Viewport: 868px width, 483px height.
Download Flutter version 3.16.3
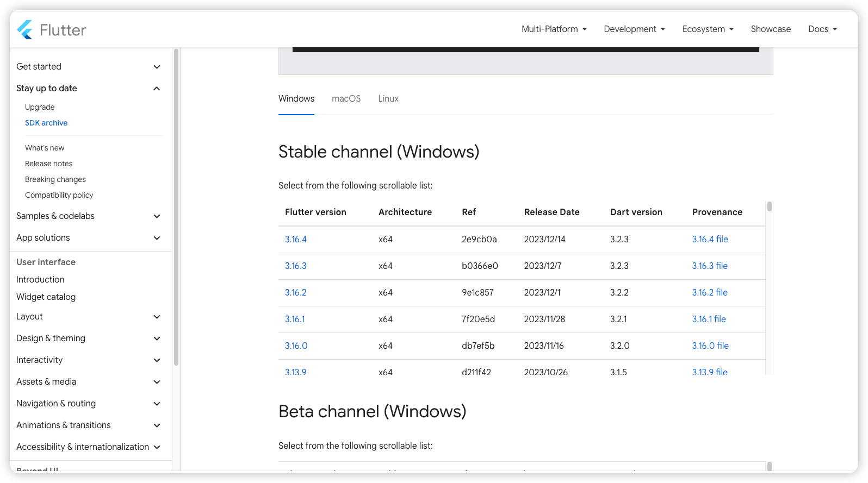point(296,266)
